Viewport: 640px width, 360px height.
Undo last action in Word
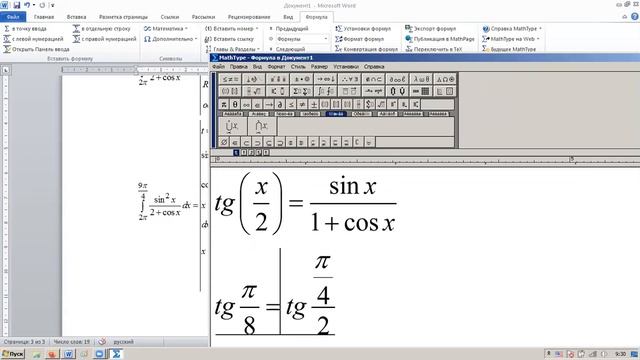coord(27,5)
